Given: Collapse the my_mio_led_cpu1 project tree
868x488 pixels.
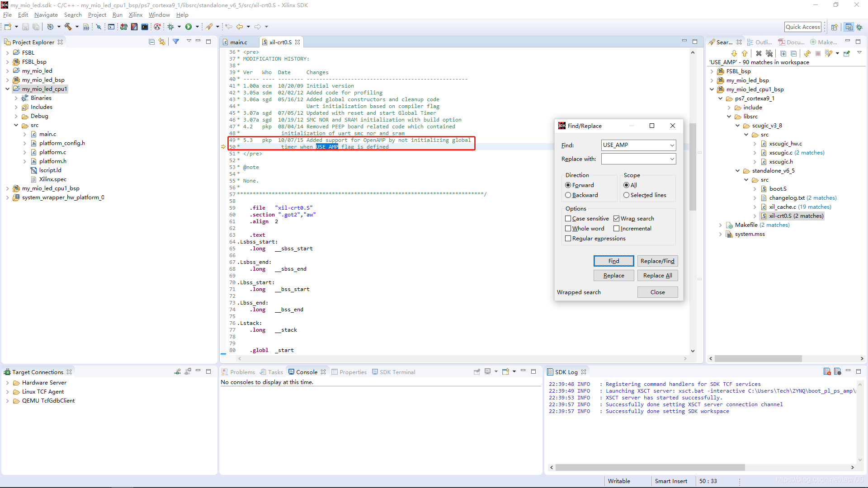Looking at the screenshot, I should point(7,89).
